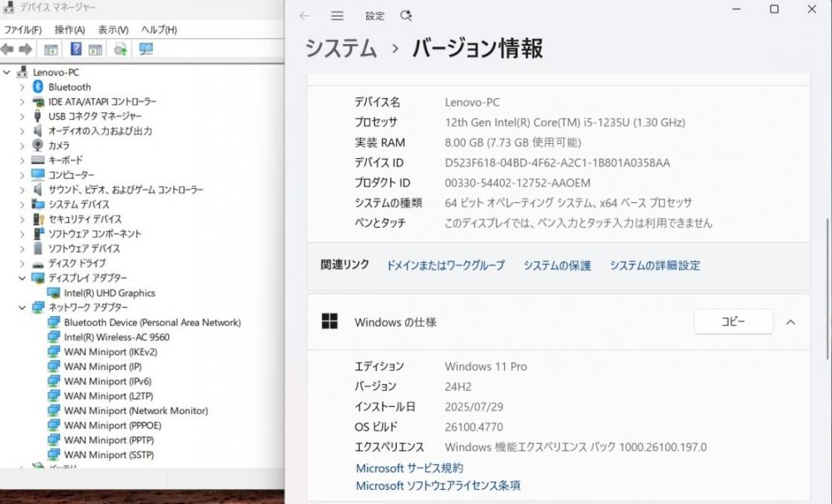Click edition value Windows 11 Pro
The image size is (832, 504).
(x=486, y=367)
